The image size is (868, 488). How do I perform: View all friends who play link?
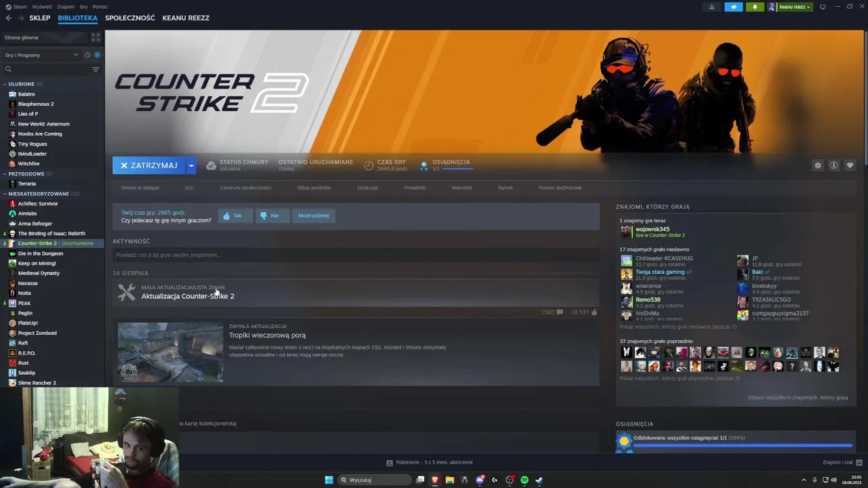tap(797, 398)
